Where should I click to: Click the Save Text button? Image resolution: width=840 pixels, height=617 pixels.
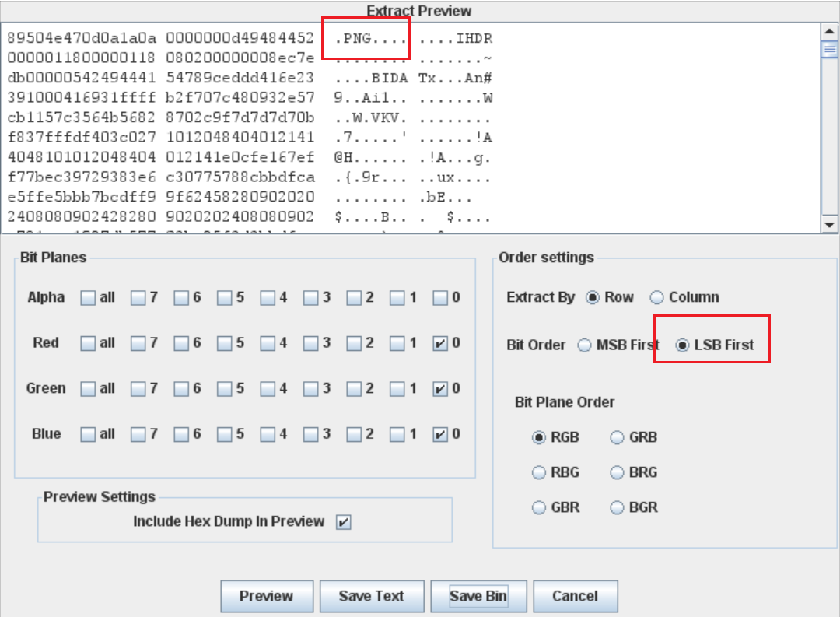coord(372,596)
